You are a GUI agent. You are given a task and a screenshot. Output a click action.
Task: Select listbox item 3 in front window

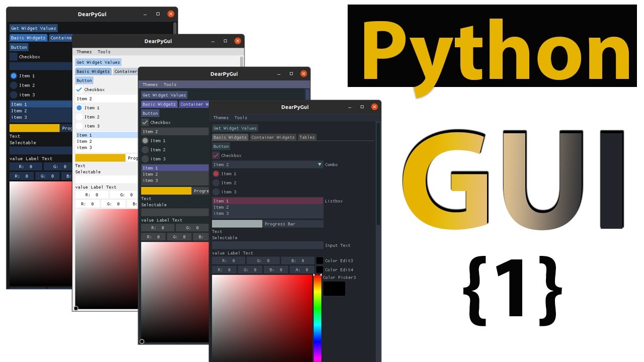267,213
